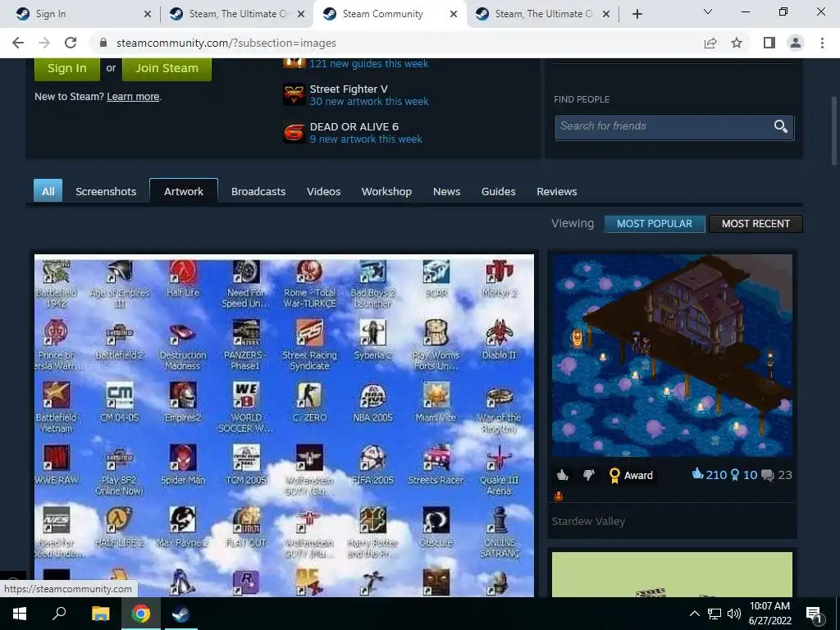Click the volume tray icon

734,614
